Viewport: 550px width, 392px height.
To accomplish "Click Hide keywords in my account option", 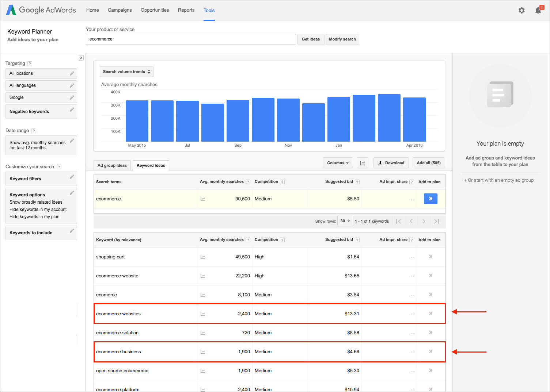I will pos(38,210).
